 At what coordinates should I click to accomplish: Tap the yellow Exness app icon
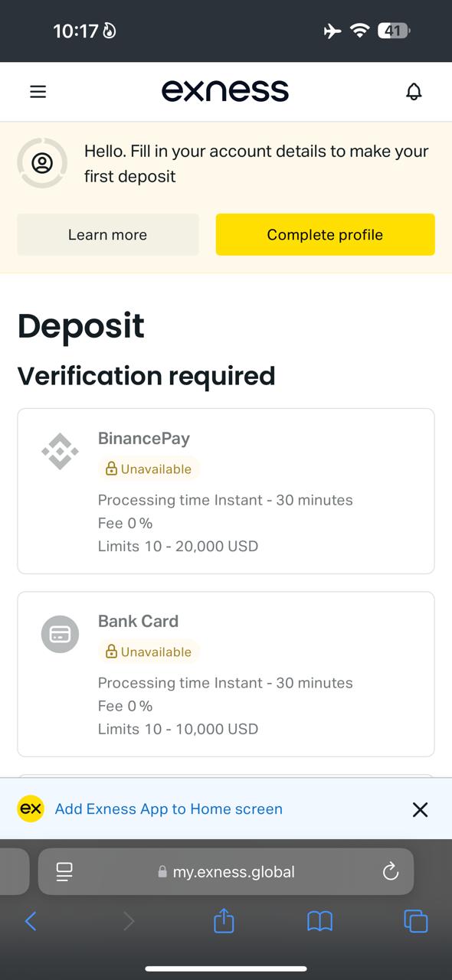point(31,808)
